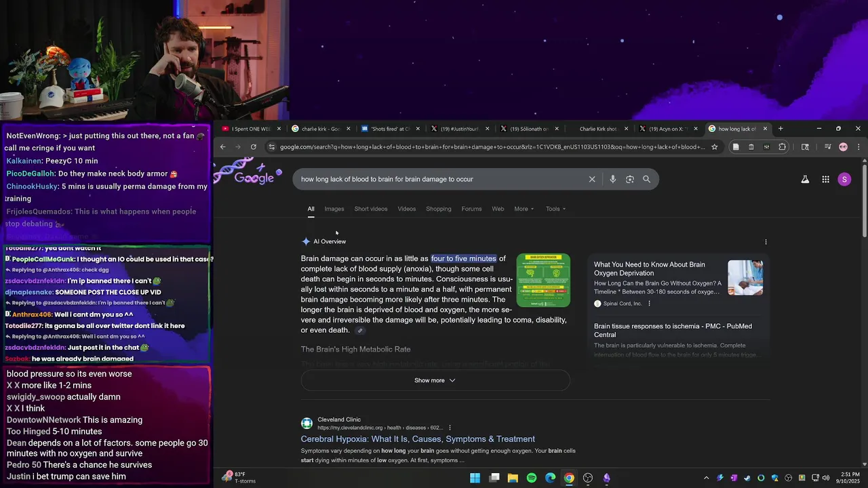This screenshot has width=868, height=488.
Task: Open Task View on taskbar
Action: (x=494, y=478)
